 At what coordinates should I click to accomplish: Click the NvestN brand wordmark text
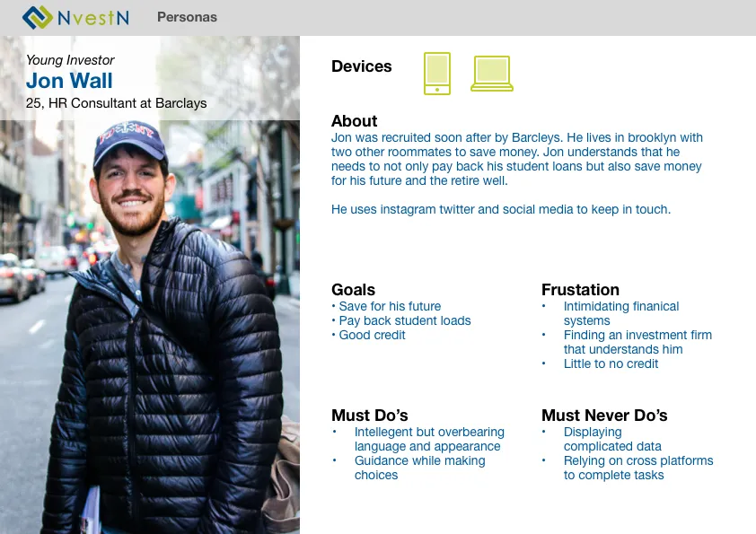click(93, 18)
